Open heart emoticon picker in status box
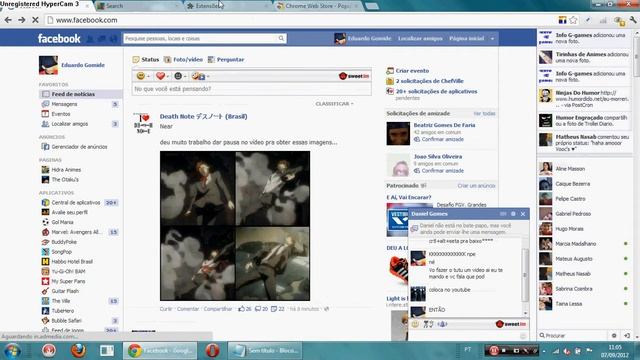 click(x=160, y=76)
